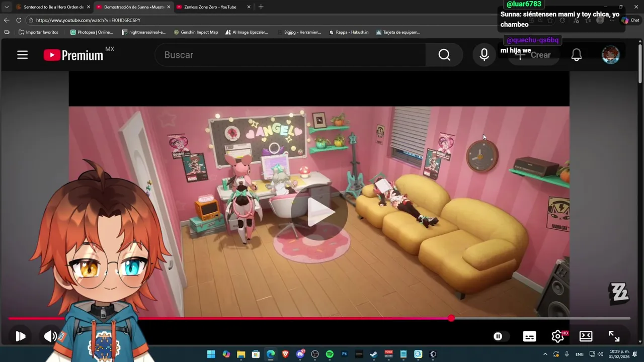Reload the page
The width and height of the screenshot is (644, 362).
click(19, 20)
